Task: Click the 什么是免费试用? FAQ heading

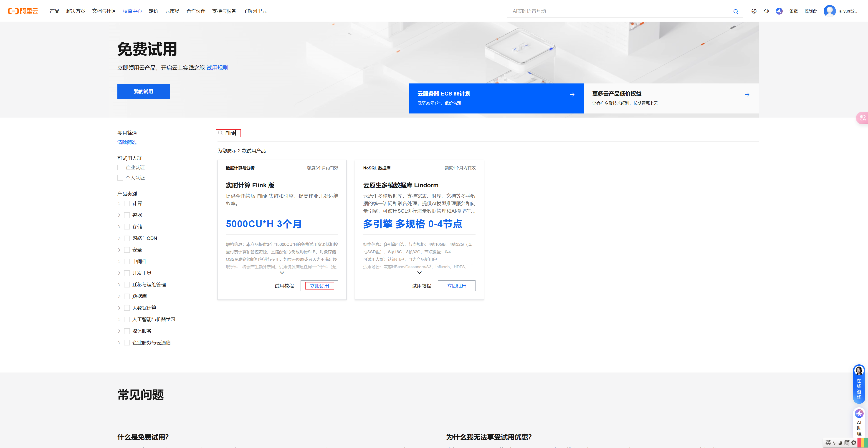Action: point(143,437)
